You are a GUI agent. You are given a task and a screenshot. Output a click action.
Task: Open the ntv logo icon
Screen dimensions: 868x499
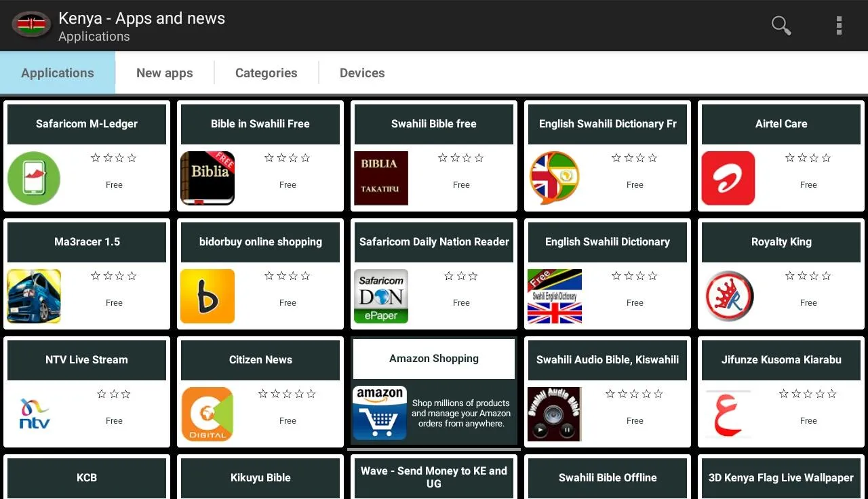pyautogui.click(x=34, y=414)
